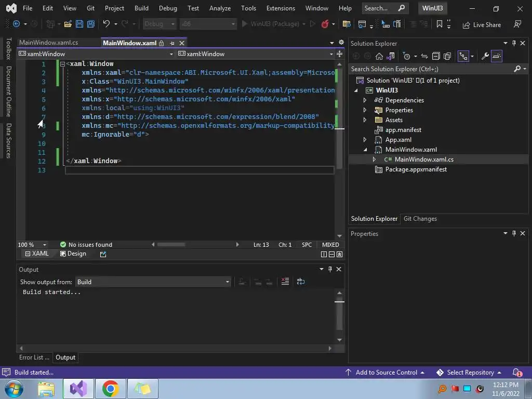532x399 pixels.
Task: Select Package.appxmanifest in Solution Explorer
Action: click(416, 169)
